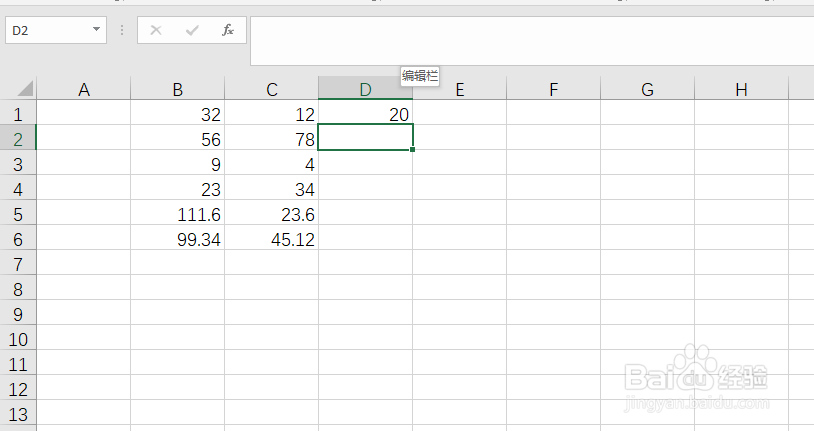Click cell C4 containing 34
The image size is (814, 431).
pos(272,187)
